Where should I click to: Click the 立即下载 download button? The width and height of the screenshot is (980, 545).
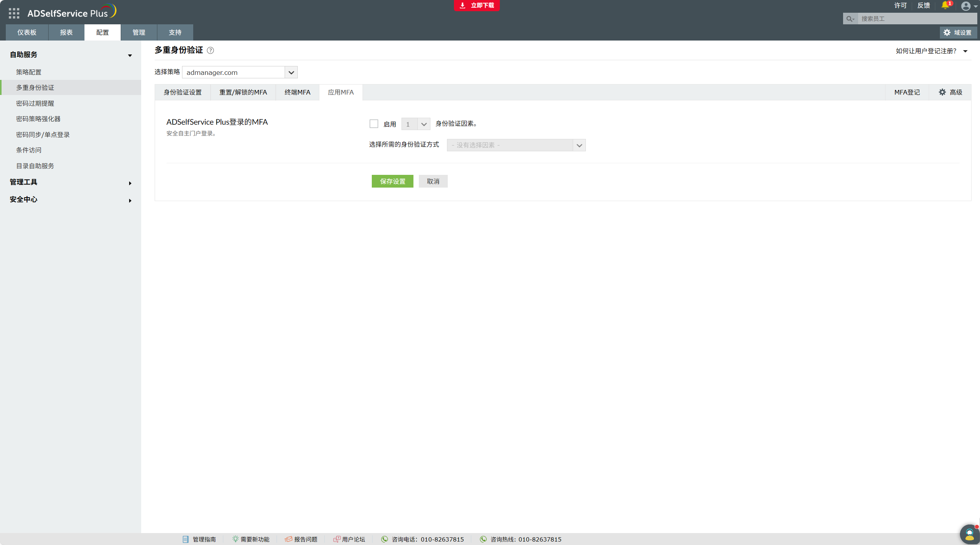[477, 5]
